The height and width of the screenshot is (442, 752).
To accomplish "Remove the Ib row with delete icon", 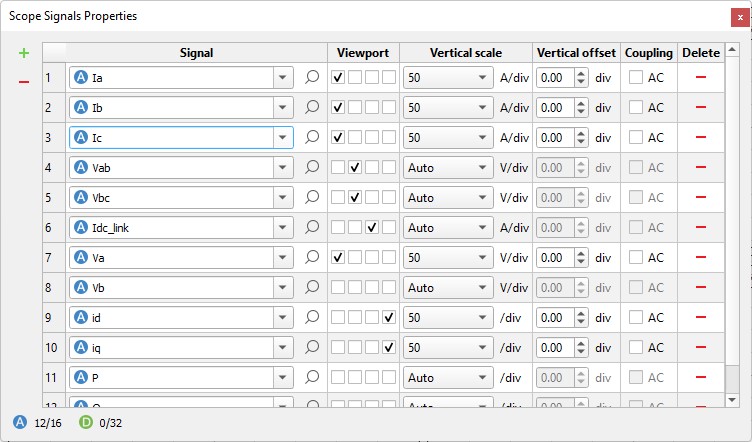I will coord(700,107).
